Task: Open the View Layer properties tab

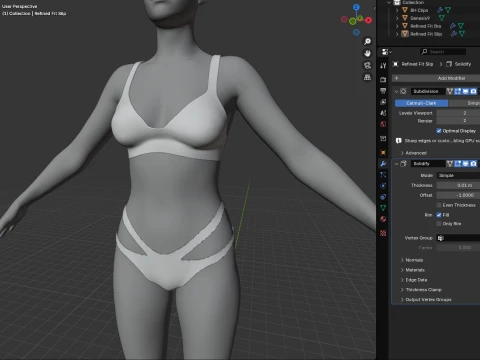Action: pyautogui.click(x=383, y=102)
